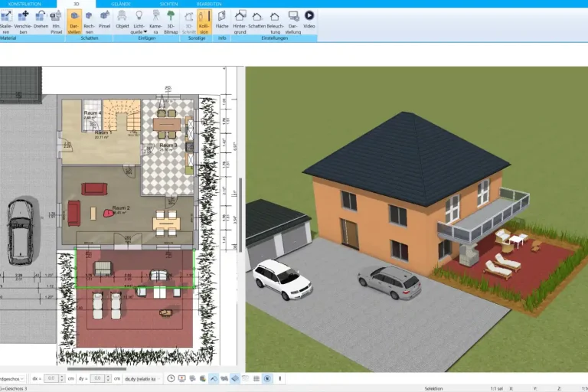
Task: Click the dy value input field
Action: click(x=97, y=378)
